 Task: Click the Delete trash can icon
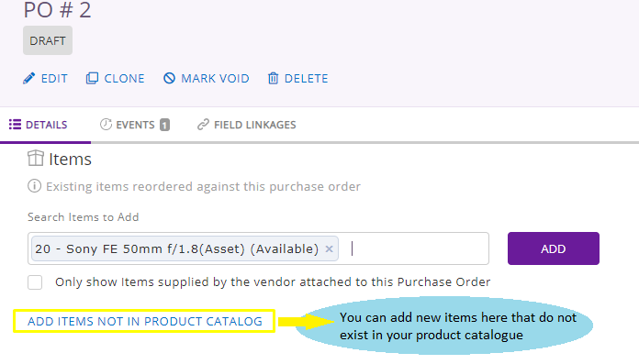point(273,78)
